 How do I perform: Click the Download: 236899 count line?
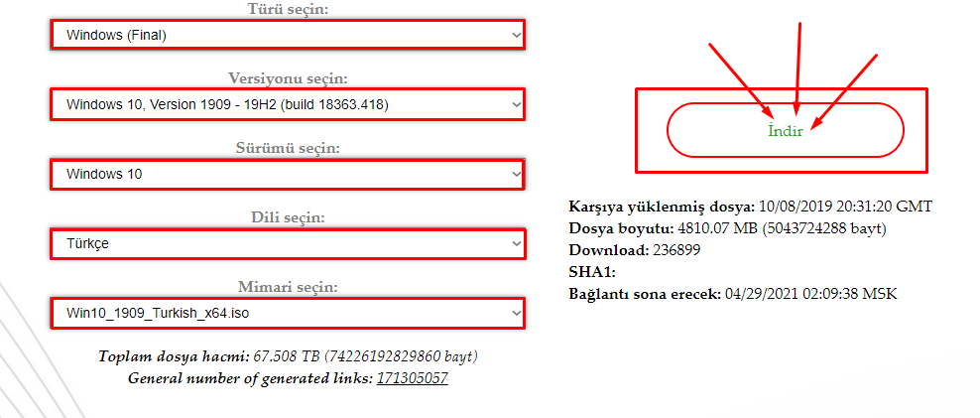click(635, 250)
